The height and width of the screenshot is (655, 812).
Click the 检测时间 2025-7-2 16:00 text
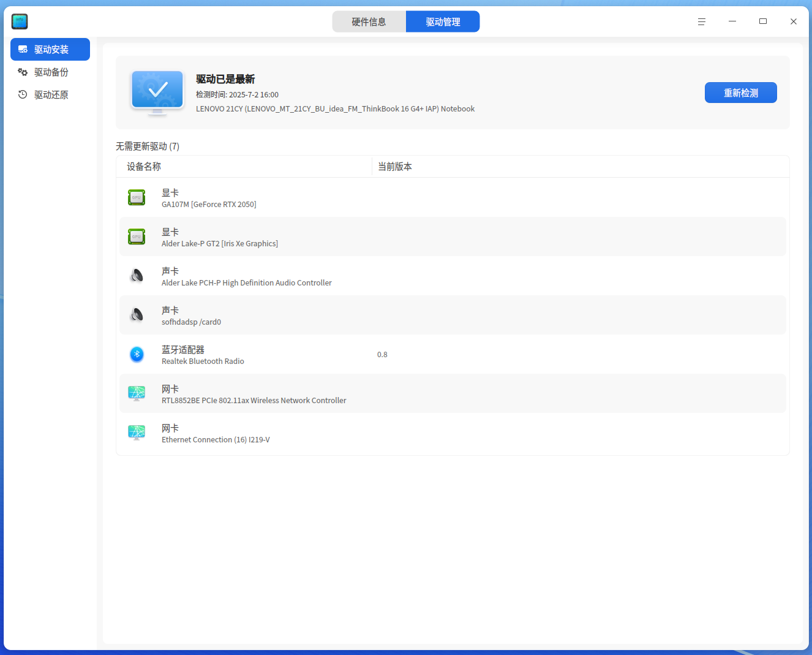click(x=237, y=95)
